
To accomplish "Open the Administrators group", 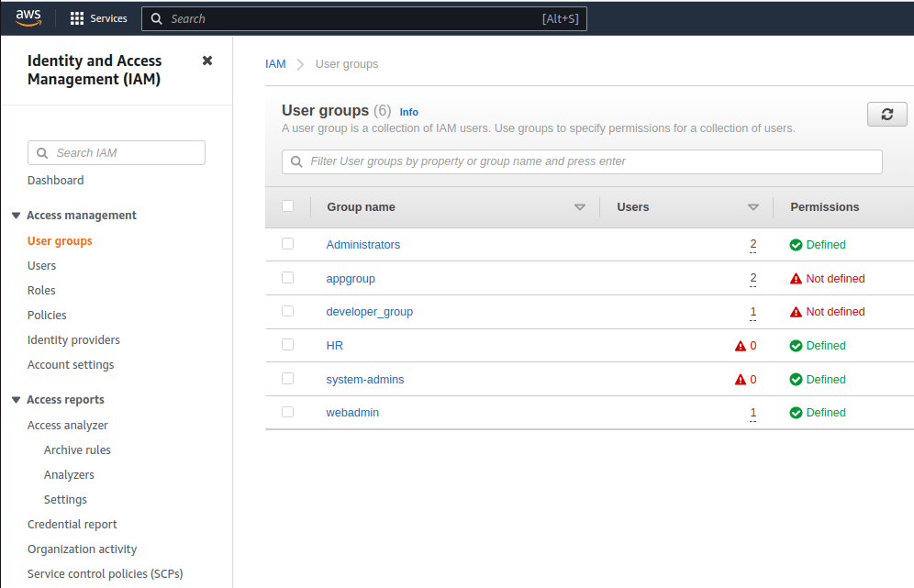I will 363,245.
